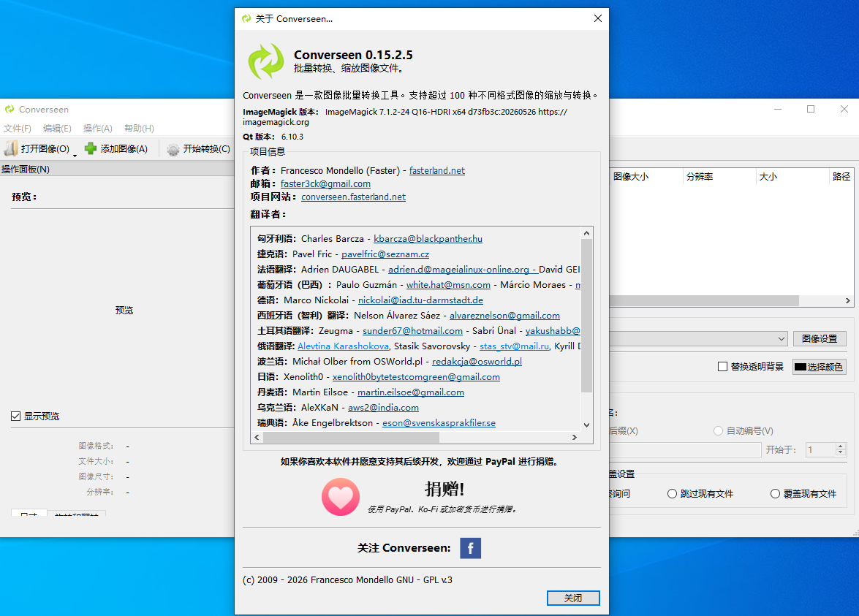Click translators list scroll down arrow
This screenshot has height=616, width=859.
pos(586,425)
